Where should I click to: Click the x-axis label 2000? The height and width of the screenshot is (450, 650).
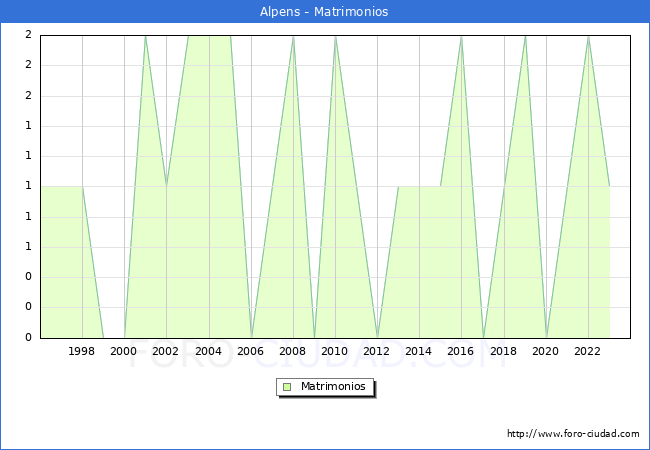pyautogui.click(x=123, y=351)
